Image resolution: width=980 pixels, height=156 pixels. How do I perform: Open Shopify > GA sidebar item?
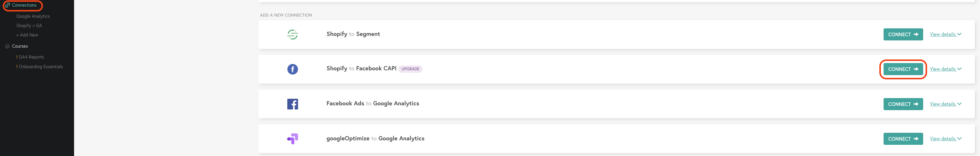(29, 26)
